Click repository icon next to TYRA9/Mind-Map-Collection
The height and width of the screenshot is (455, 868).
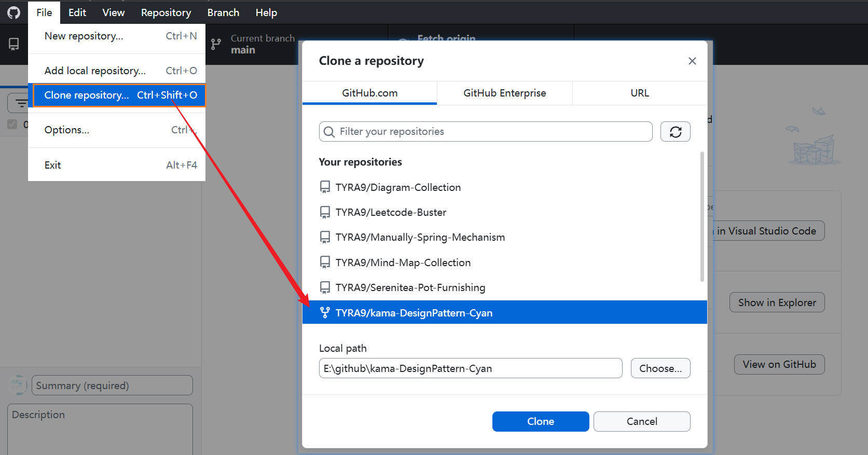325,263
